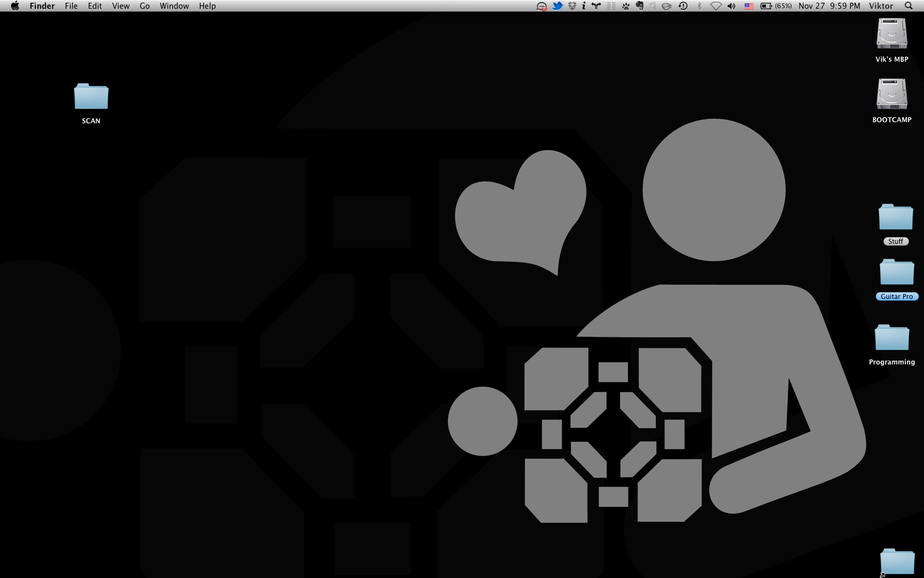Open the Bluetooth status menu
The image size is (924, 578).
700,6
